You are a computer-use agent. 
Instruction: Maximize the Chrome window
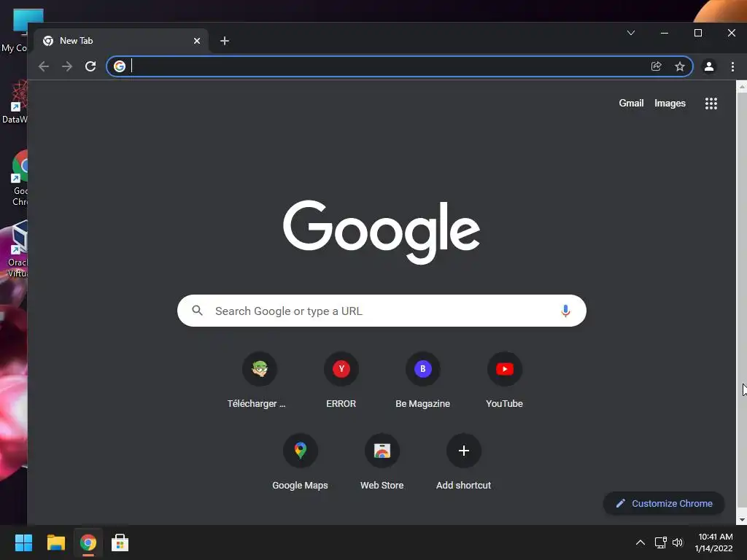click(x=698, y=33)
